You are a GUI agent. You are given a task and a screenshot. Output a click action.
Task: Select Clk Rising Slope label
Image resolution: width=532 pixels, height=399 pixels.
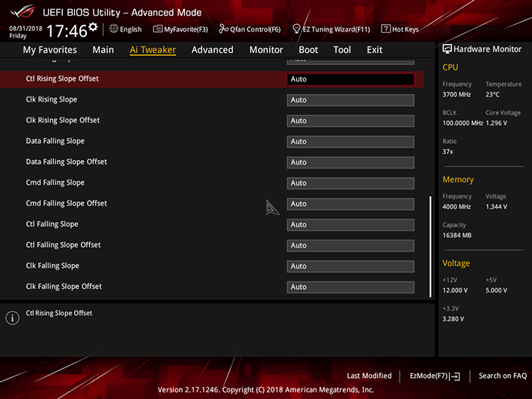[52, 100]
